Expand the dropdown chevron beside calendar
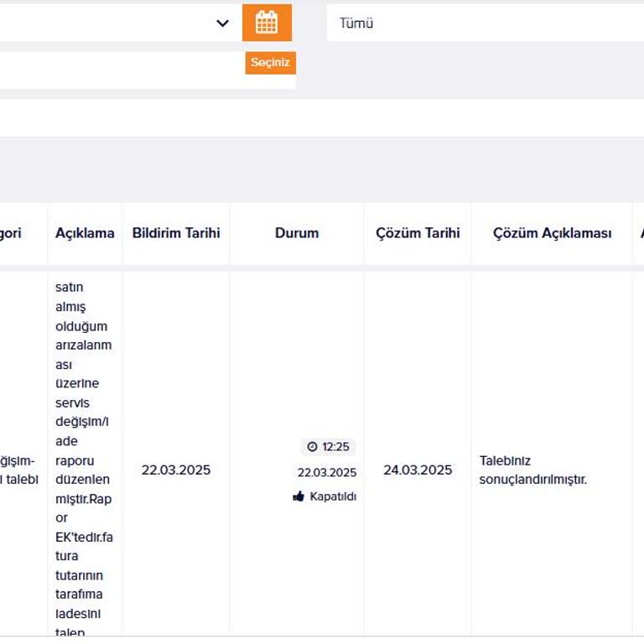Screen dimensions: 644x644 (x=222, y=23)
